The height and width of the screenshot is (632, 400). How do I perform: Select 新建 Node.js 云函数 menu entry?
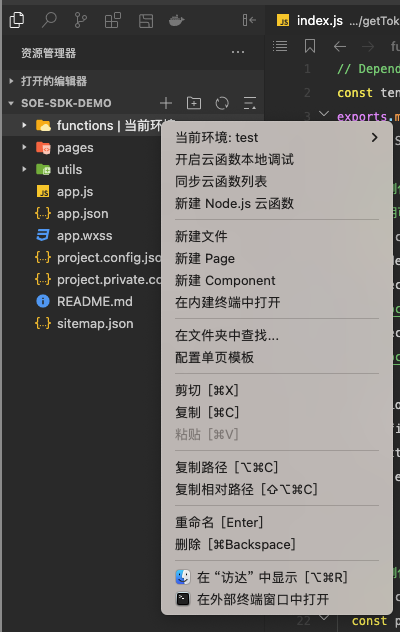tap(234, 204)
